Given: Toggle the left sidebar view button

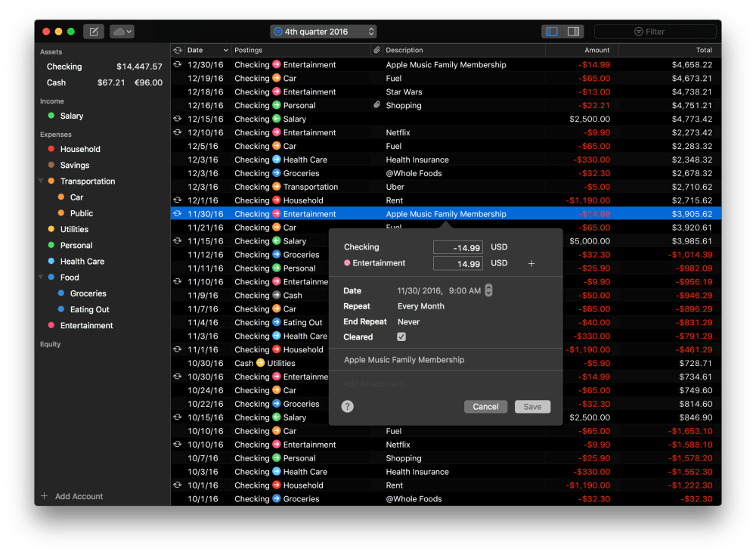Looking at the screenshot, I should (x=552, y=32).
